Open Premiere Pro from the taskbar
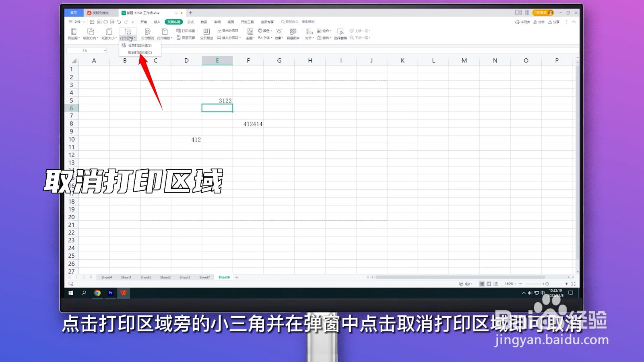Screen dimensions: 644x362 110,293
